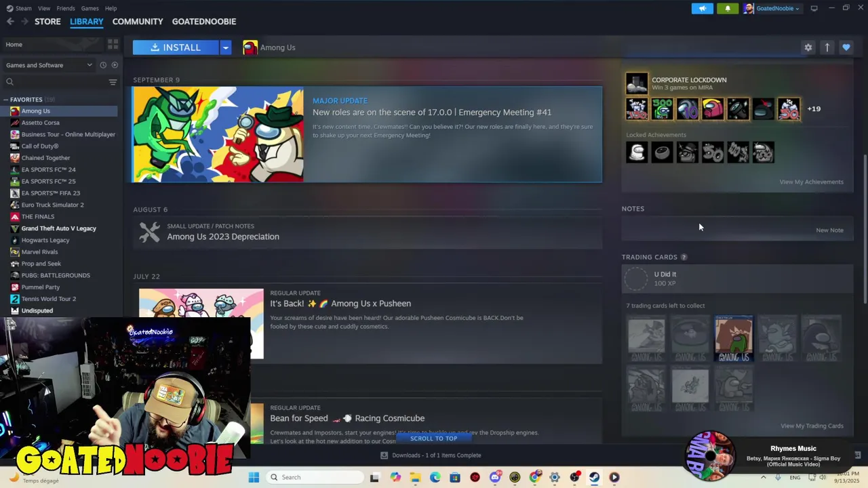
Task: Open the GOATEDNOOBIE profile tab
Action: pyautogui.click(x=204, y=22)
